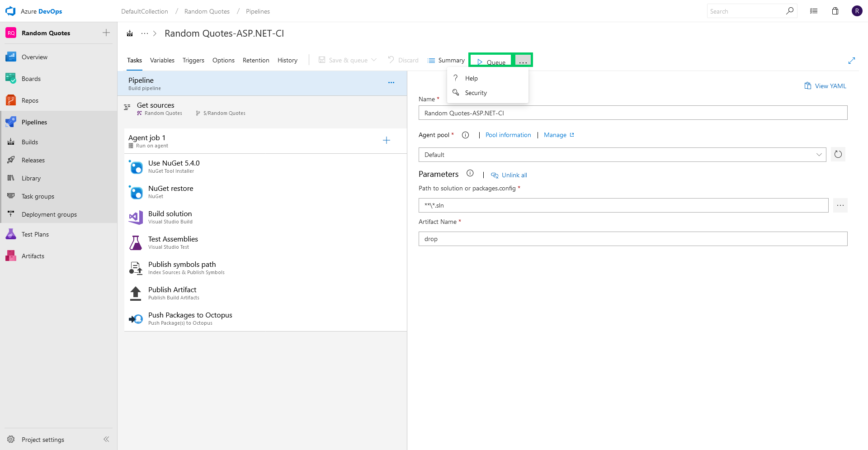Screen dimensions: 868x450
Task: Edit the pipeline Name field
Action: 633,113
